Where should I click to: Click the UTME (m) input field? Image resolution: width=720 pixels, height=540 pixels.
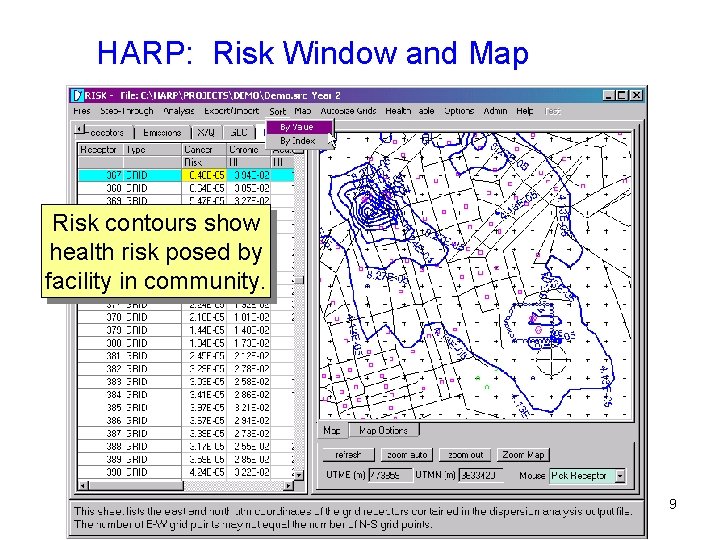click(390, 475)
